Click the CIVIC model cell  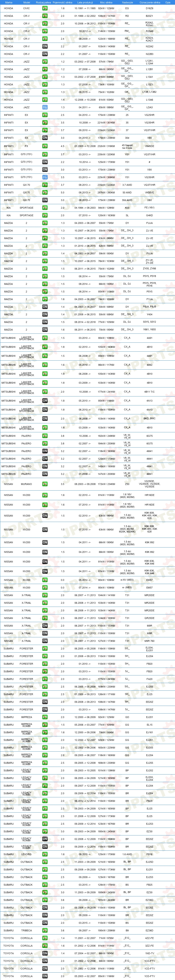click(x=27, y=8)
